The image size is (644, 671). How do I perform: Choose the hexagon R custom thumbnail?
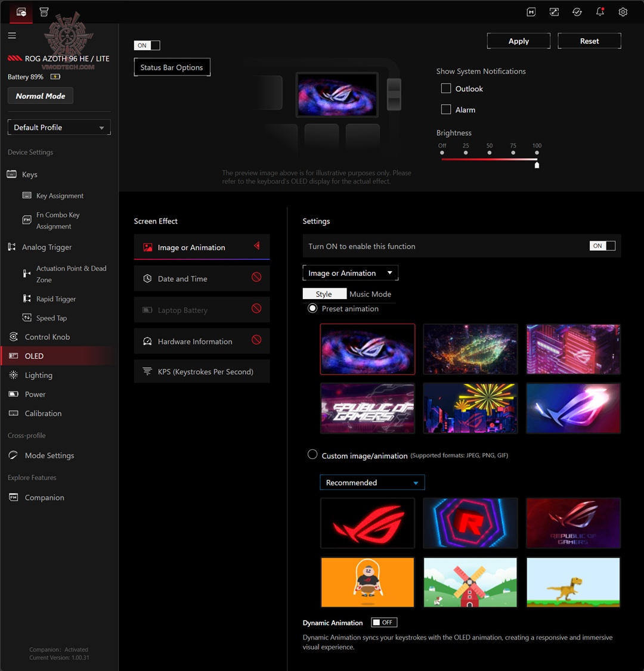click(470, 523)
